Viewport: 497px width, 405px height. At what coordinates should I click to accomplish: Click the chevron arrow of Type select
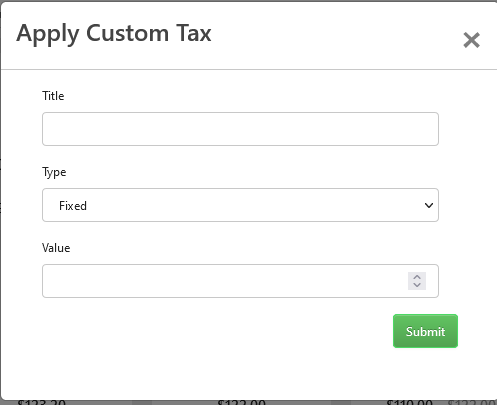coord(429,205)
